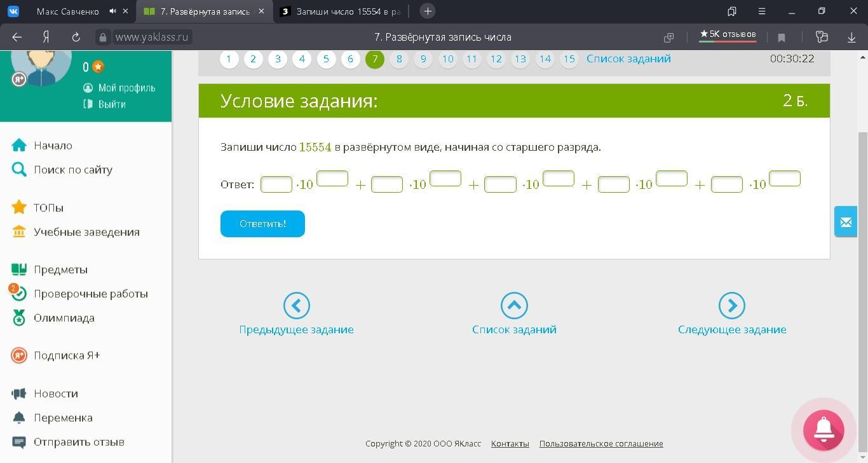868x463 pixels.
Task: Click the first exponent input box
Action: (x=332, y=179)
